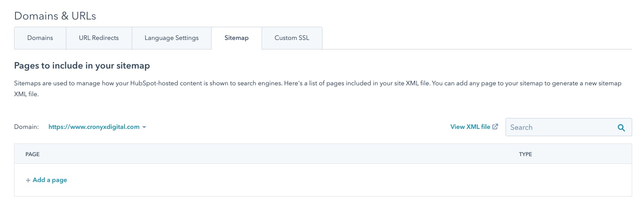Click the external link icon beside View XML file
This screenshot has height=197, width=644.
tap(495, 127)
